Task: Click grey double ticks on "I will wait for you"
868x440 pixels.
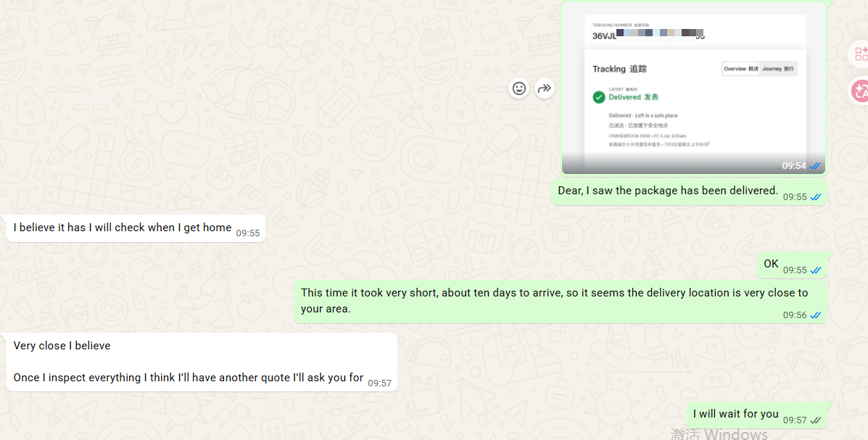Action: pos(815,420)
